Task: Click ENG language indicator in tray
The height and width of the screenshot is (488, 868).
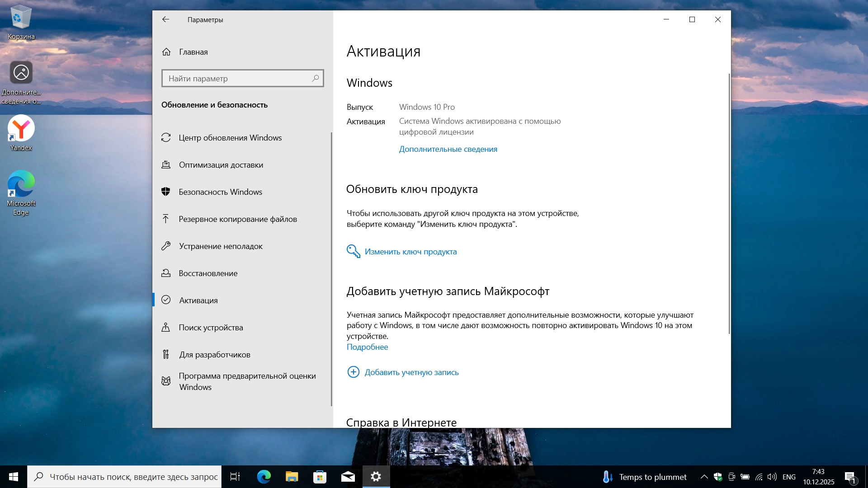Action: [x=788, y=477]
